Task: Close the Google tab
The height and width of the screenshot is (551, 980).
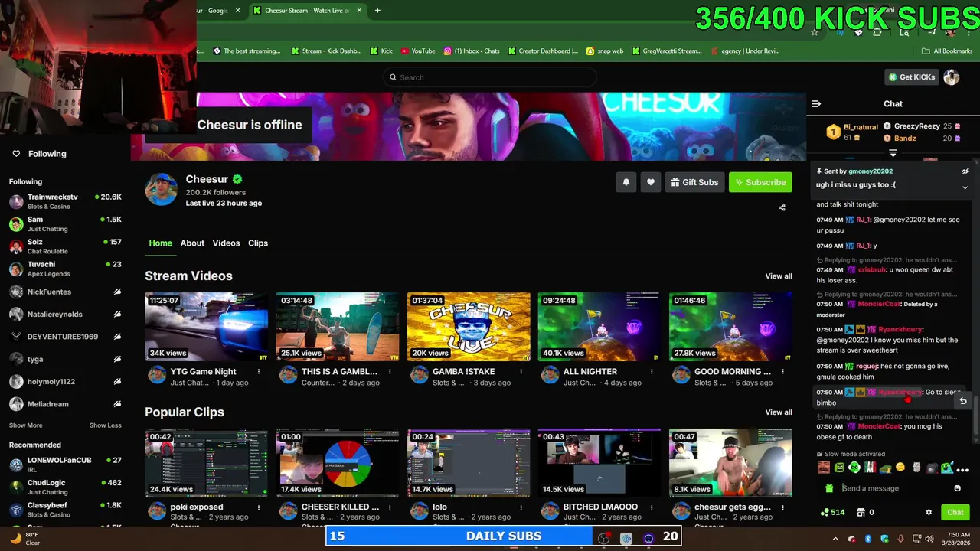Action: point(237,10)
